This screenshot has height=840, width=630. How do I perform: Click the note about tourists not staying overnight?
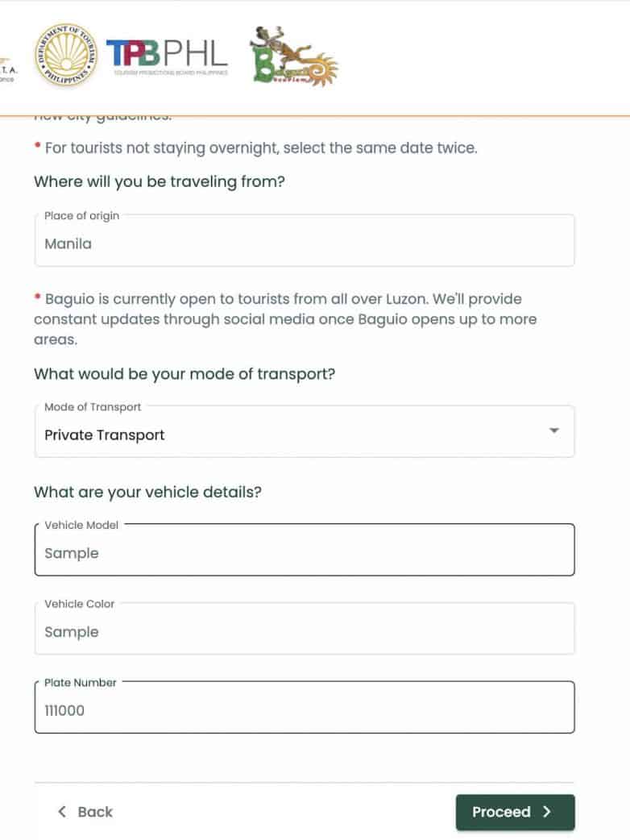(260, 148)
